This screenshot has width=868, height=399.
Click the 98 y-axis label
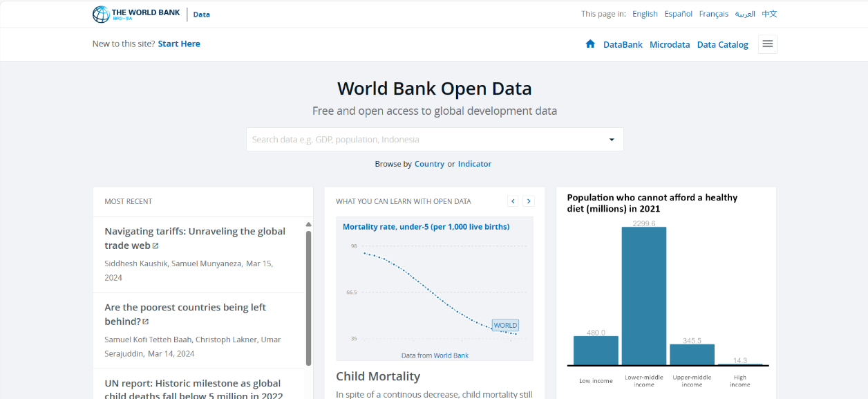[354, 246]
